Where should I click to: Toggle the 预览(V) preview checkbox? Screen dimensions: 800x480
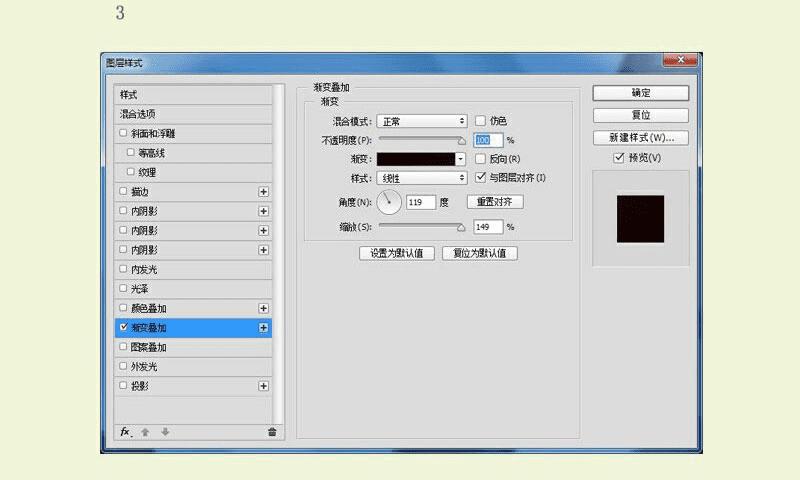click(619, 158)
